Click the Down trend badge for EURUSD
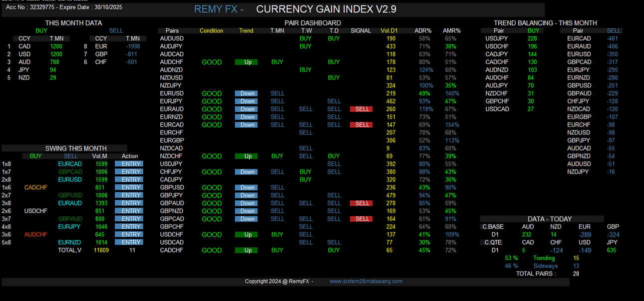 [246, 93]
